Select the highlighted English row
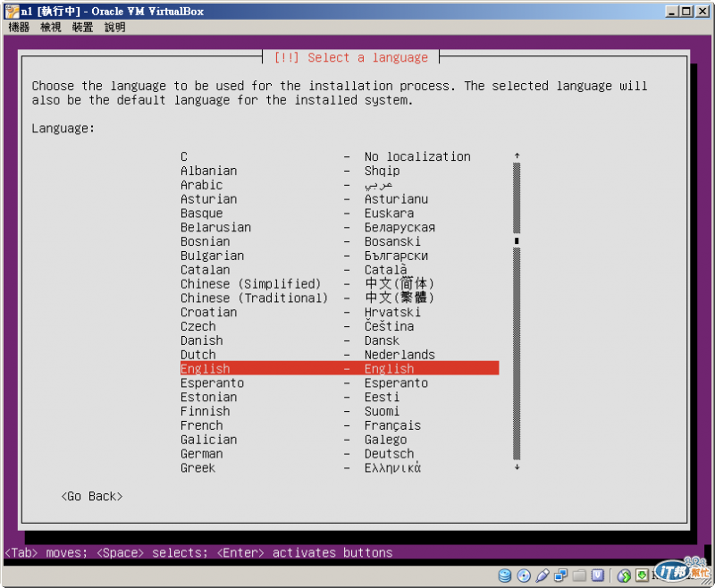This screenshot has width=715, height=588. click(x=340, y=368)
